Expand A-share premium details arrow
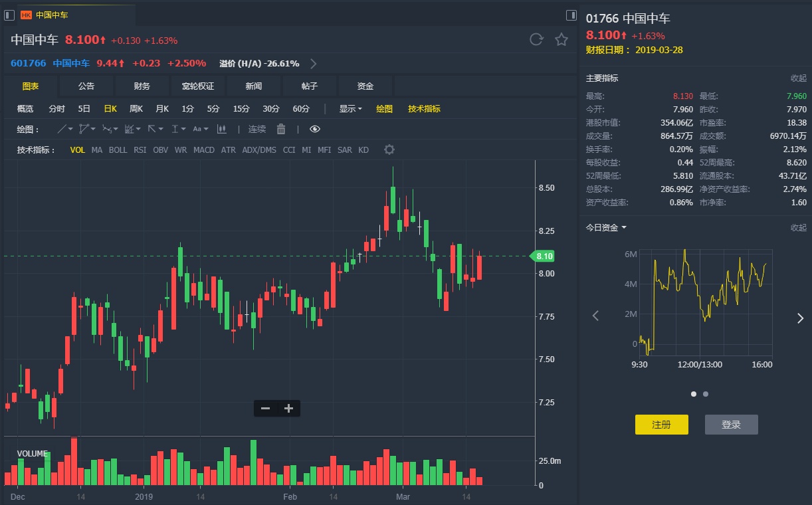Viewport: 812px width, 505px height. click(x=314, y=64)
